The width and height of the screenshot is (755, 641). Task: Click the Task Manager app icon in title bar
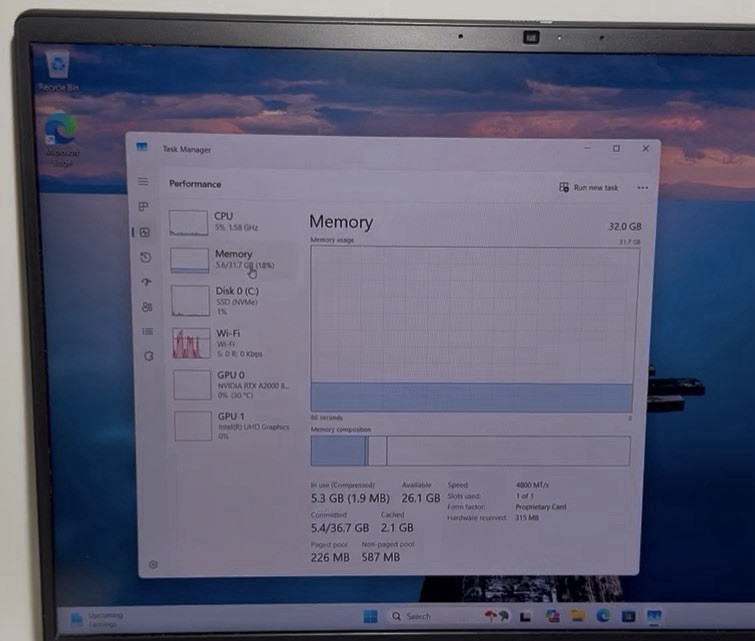[142, 146]
